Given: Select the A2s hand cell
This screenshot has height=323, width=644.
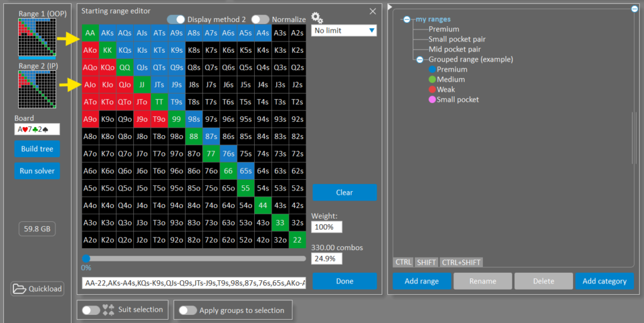Looking at the screenshot, I should coord(297,33).
